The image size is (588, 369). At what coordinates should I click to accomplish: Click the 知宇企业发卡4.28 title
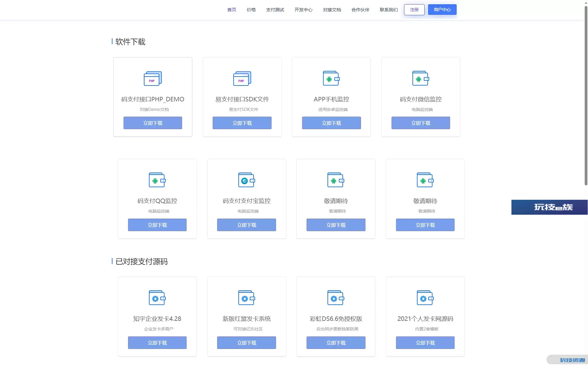pos(157,319)
